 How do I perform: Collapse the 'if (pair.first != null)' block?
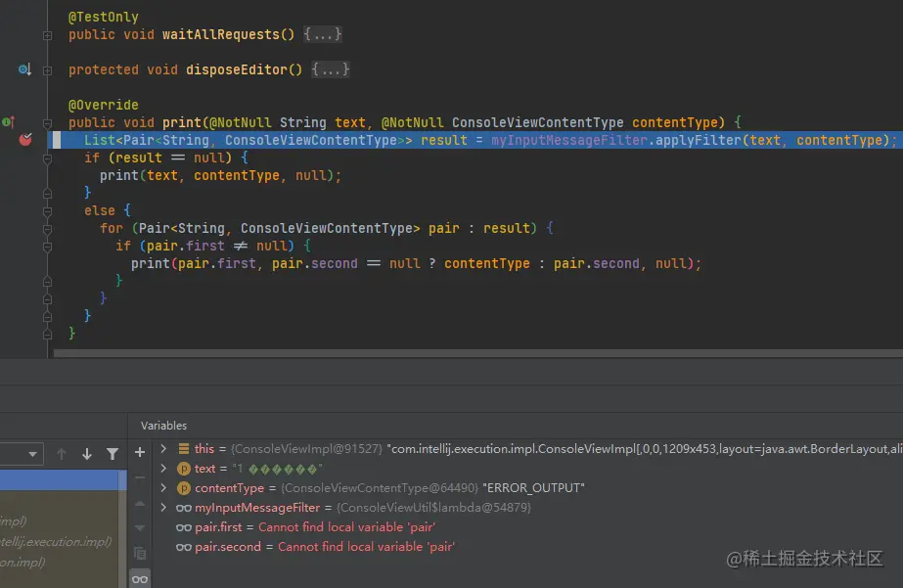tap(48, 247)
